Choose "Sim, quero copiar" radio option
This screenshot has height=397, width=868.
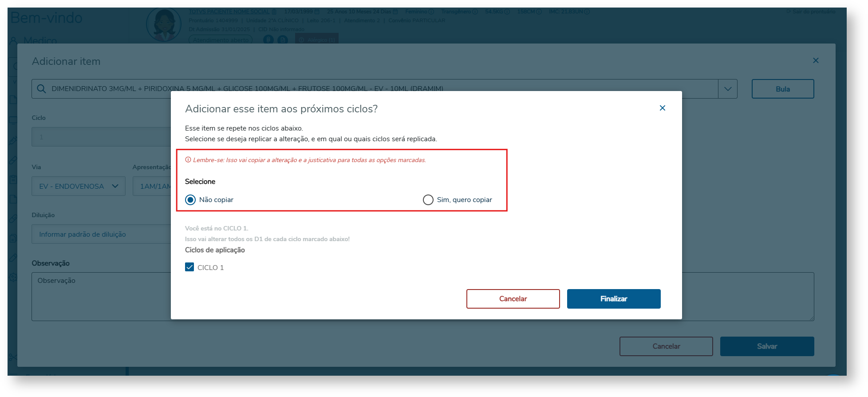428,200
